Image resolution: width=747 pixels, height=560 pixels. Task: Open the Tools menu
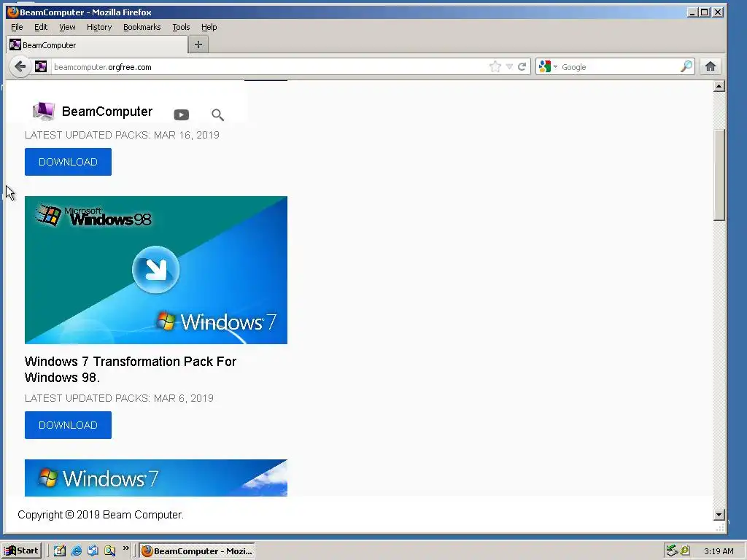coord(181,27)
